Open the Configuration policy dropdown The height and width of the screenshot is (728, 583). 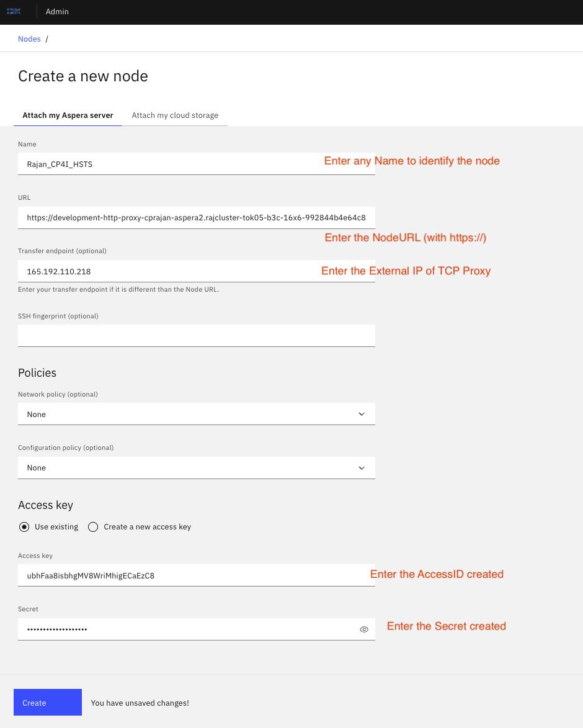click(x=197, y=467)
